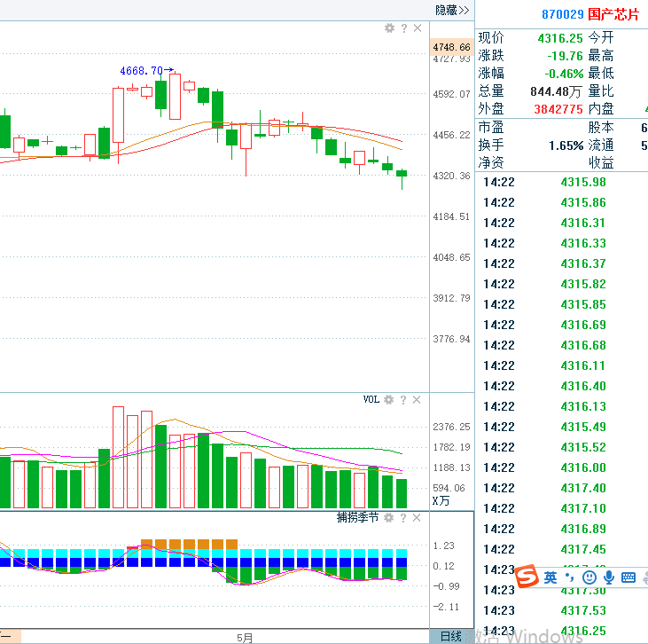Click help question mark on K-line chart

403,28
